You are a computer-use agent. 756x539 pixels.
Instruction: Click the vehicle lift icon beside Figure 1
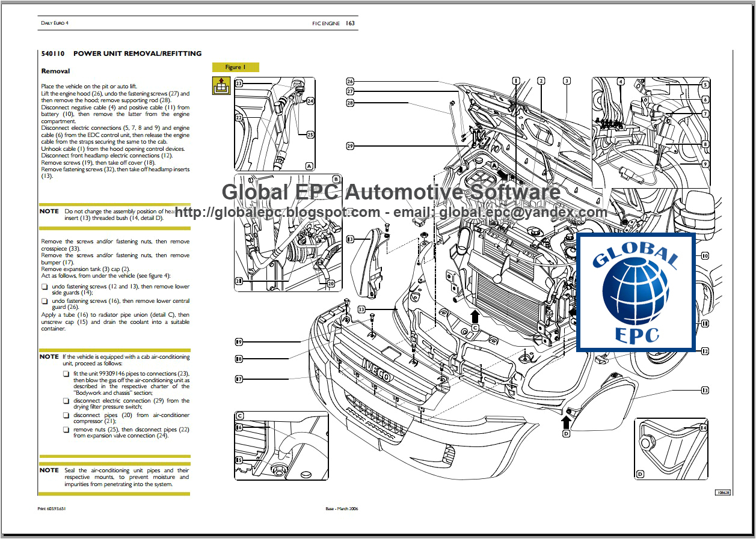(x=221, y=86)
